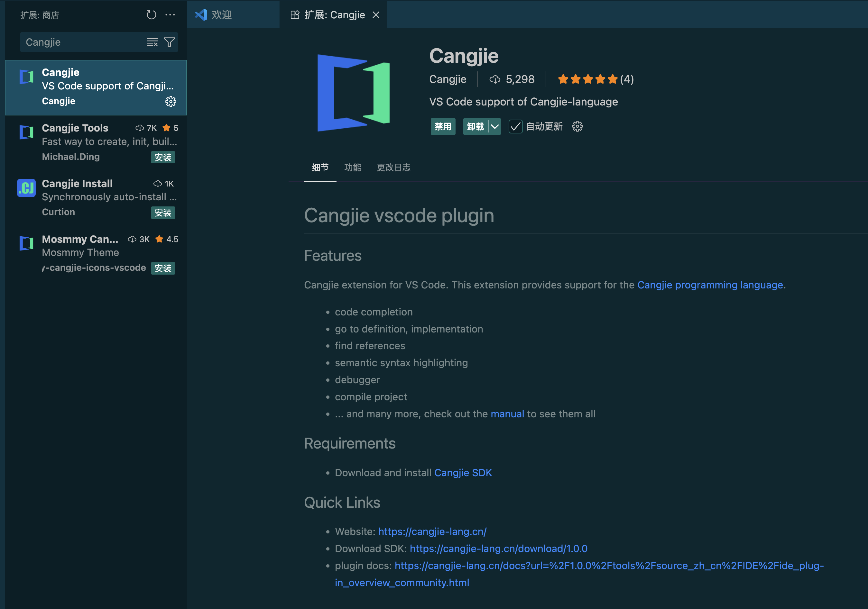Click the Mosmmy Cangjie logo icon

pyautogui.click(x=26, y=243)
